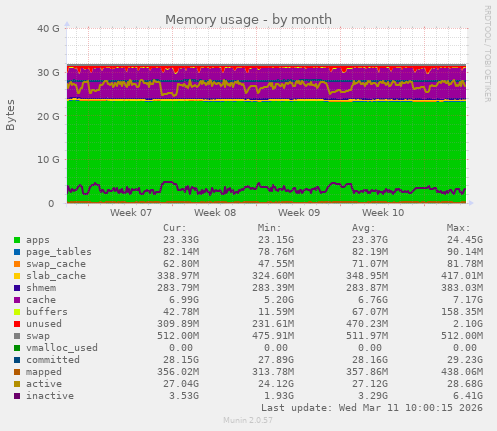The height and width of the screenshot is (431, 497).
Task: Click the buffers max value 158.35M
Action: 462,312
